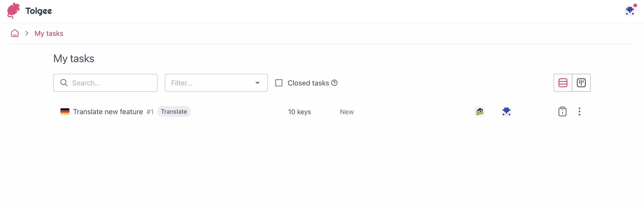Select the list view toggle
Image resolution: width=644 pixels, height=207 pixels.
click(x=563, y=83)
